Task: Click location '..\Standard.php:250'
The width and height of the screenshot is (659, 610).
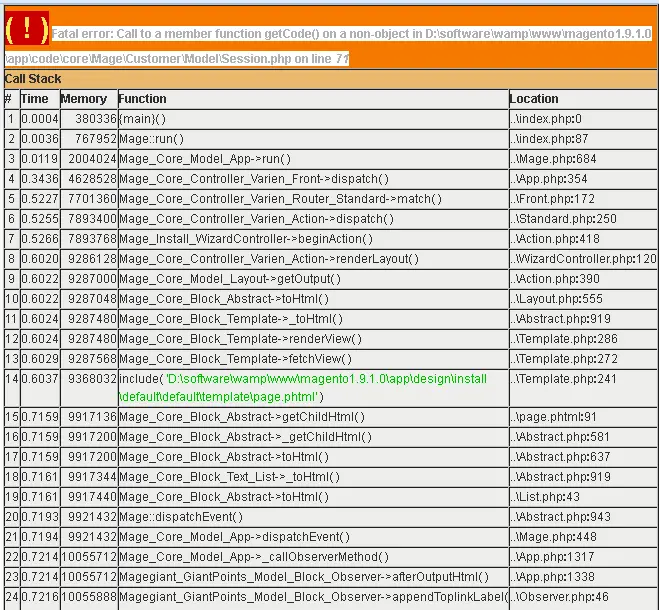Action: click(563, 219)
